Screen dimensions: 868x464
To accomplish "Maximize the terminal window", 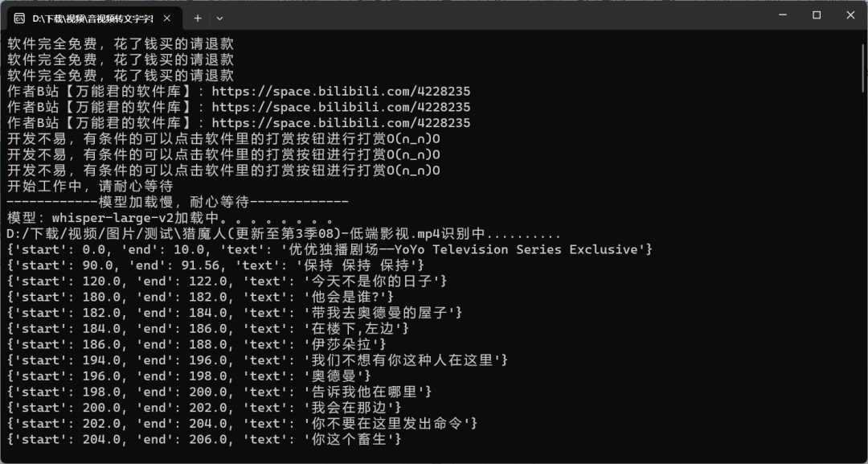I will [x=816, y=15].
